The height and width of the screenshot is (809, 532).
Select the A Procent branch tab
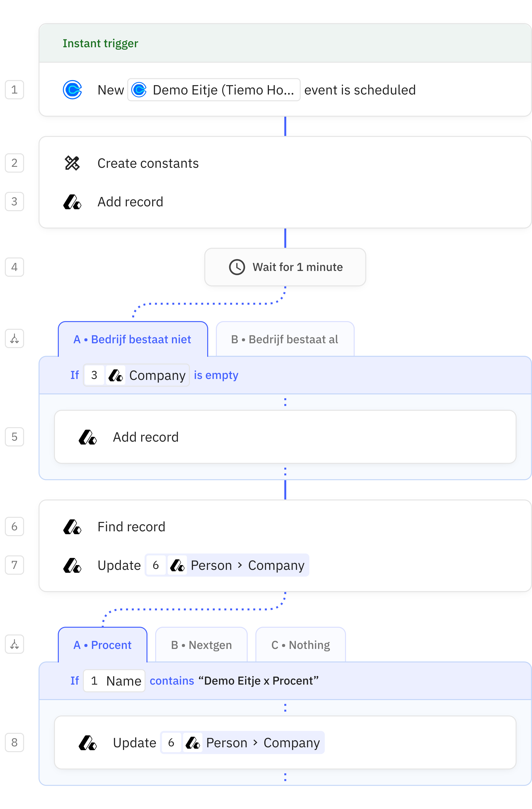pos(102,645)
